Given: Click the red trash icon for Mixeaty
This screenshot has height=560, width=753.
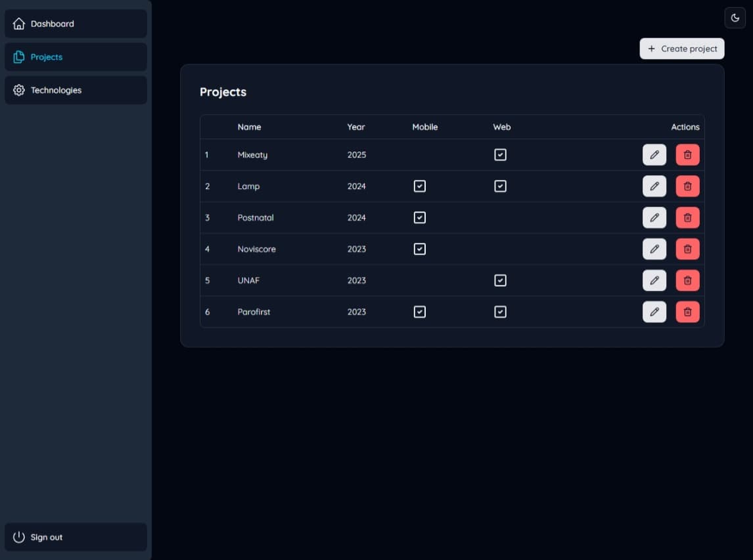Looking at the screenshot, I should tap(687, 154).
